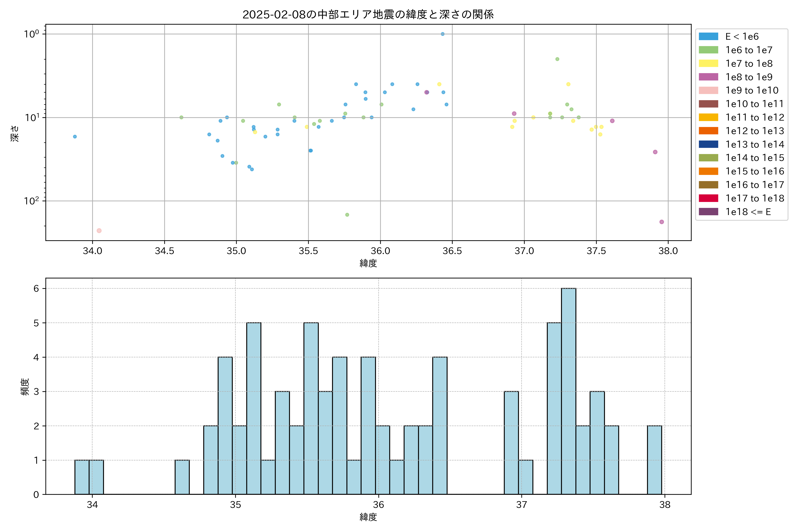Click the rightmost histogram bar near 38
The height and width of the screenshot is (532, 798).
click(654, 460)
